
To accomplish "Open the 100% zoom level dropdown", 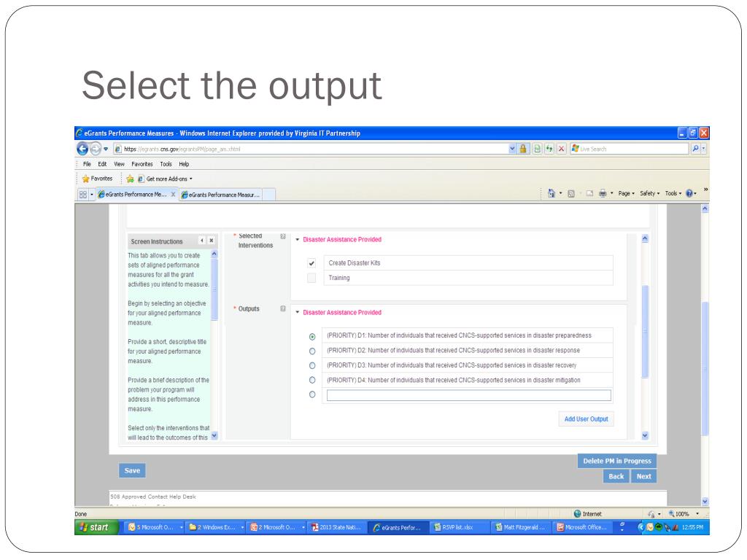I will coord(697,514).
